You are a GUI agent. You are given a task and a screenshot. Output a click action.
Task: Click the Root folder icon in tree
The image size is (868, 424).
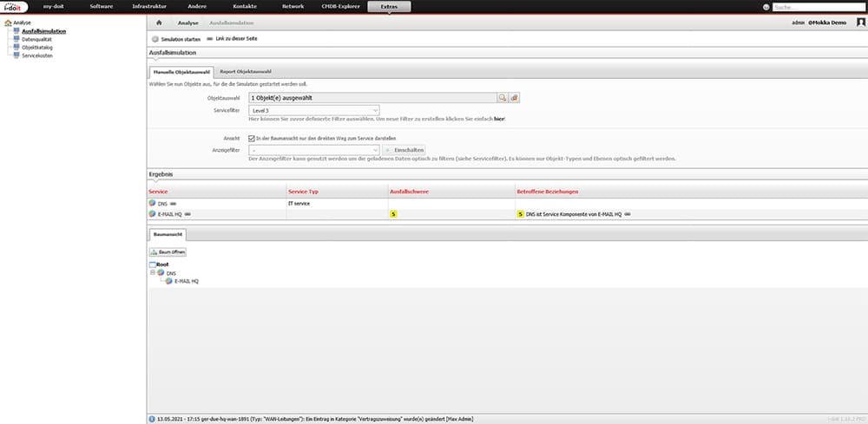click(152, 264)
